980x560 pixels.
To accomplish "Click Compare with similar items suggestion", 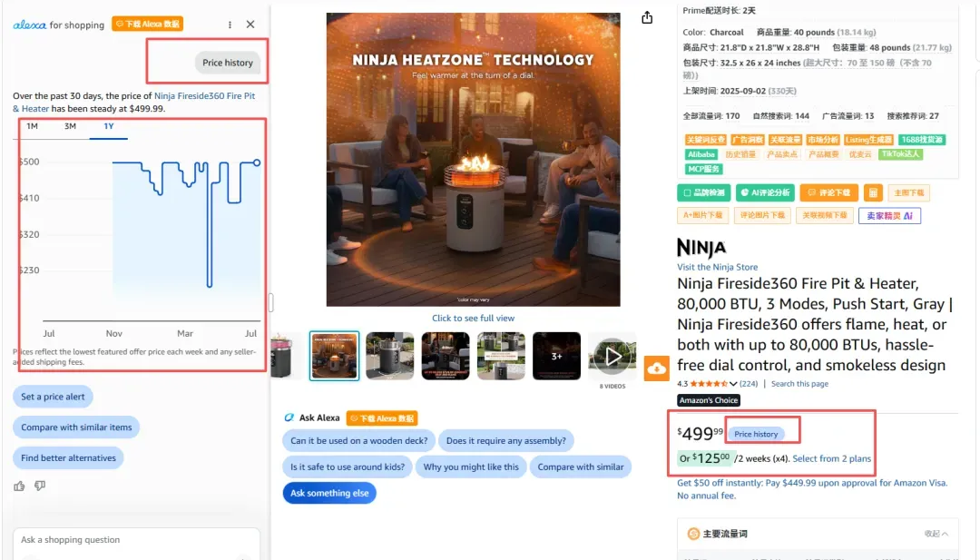I will [76, 427].
